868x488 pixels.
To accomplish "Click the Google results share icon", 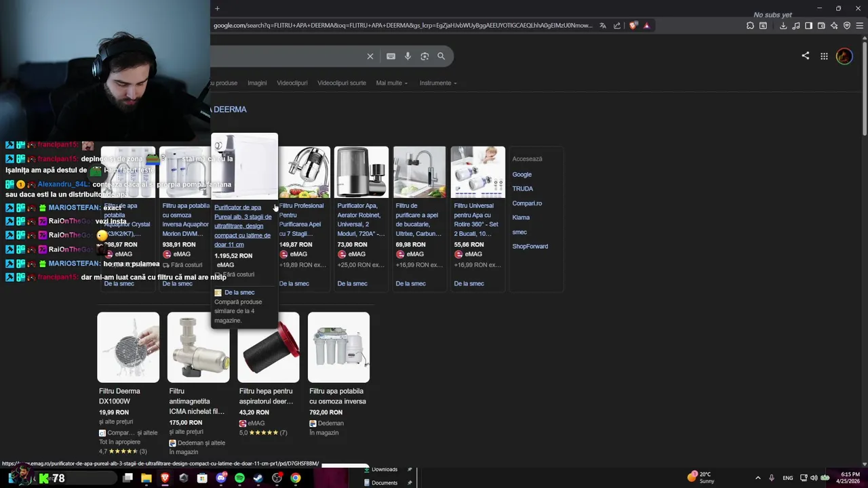I will pos(805,56).
